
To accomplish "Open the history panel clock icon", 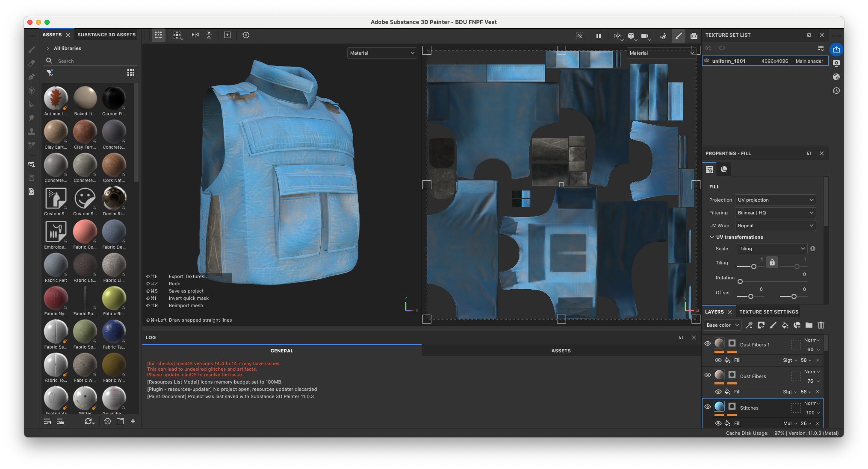I will (836, 91).
